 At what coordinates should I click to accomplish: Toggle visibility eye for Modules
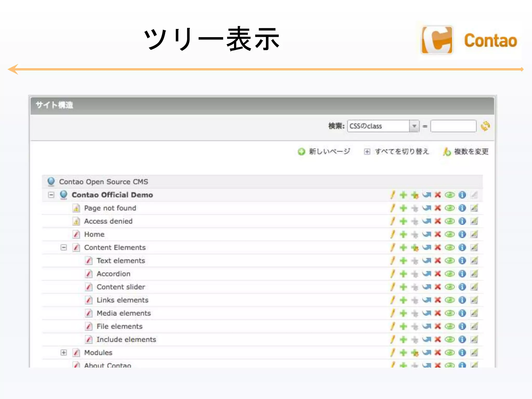point(450,353)
